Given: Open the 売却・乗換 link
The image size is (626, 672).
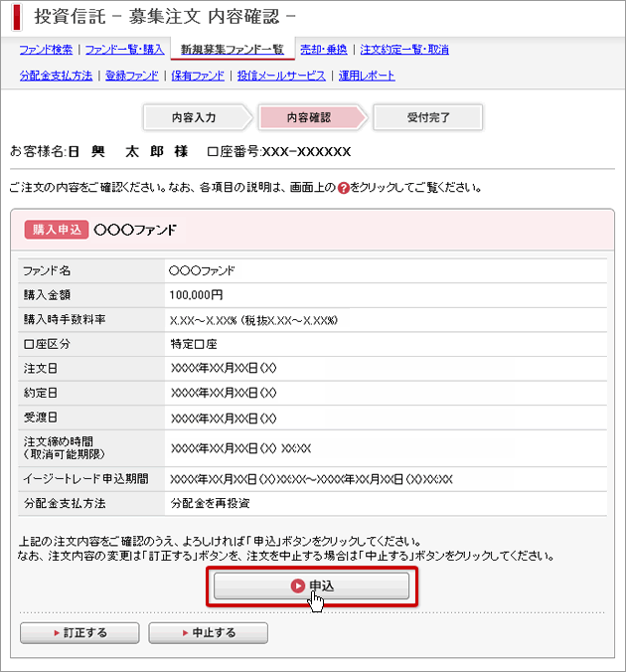Looking at the screenshot, I should point(326,50).
